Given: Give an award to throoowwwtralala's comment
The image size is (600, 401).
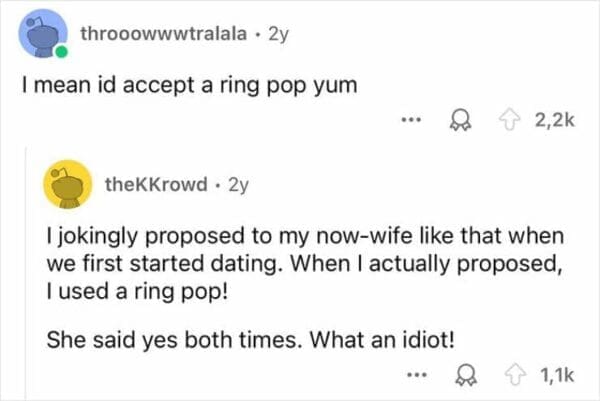Looking at the screenshot, I should (x=459, y=121).
